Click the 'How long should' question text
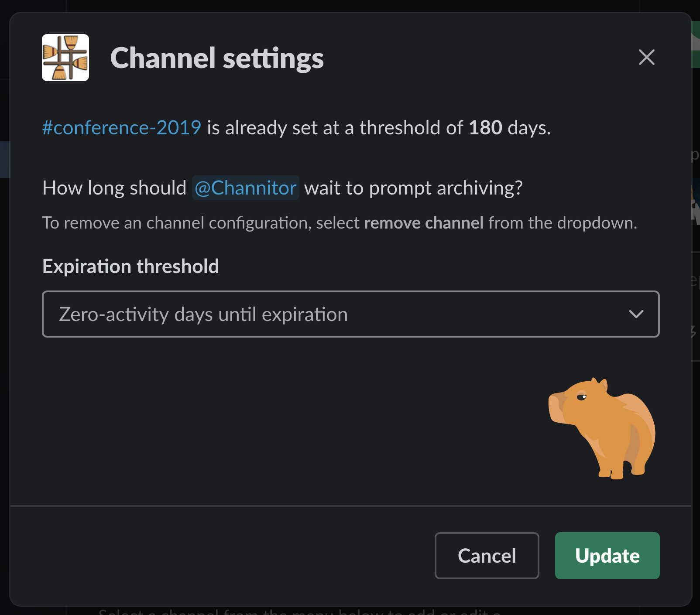Viewport: 700px width, 615px height. tap(114, 188)
